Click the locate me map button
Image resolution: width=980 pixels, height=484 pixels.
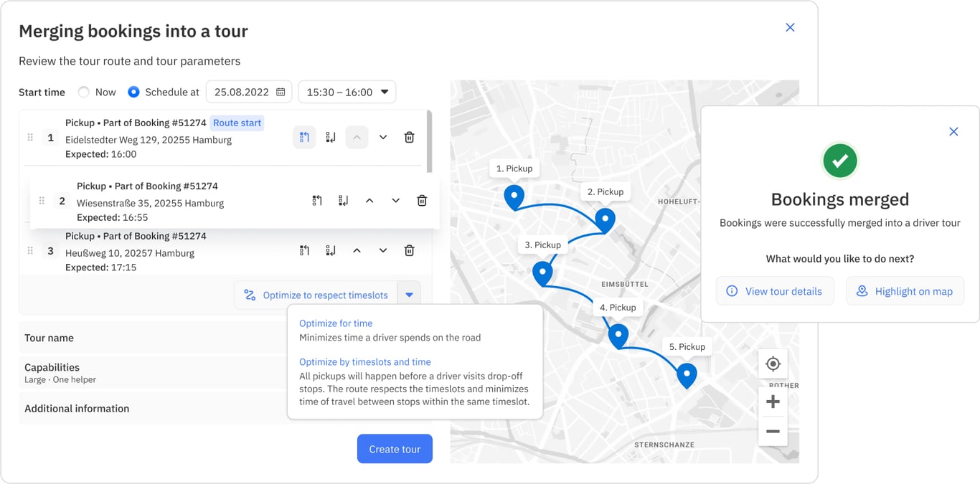[x=773, y=364]
